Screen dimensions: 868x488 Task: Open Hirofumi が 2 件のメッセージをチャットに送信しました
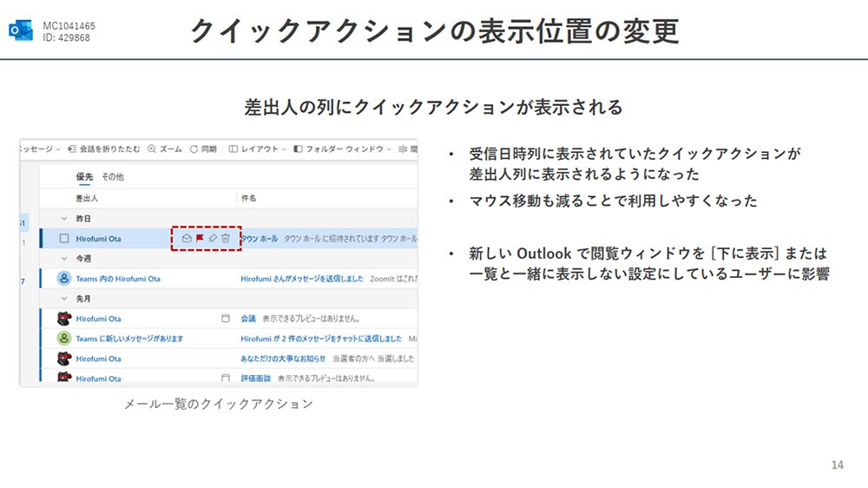(321, 339)
